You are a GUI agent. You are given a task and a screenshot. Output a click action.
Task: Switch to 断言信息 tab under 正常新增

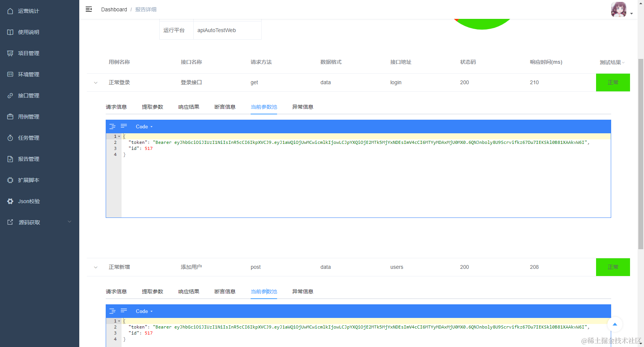(225, 291)
